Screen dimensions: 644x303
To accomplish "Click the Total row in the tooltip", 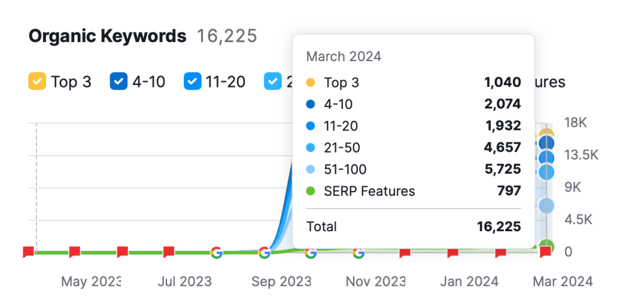I will pyautogui.click(x=413, y=227).
